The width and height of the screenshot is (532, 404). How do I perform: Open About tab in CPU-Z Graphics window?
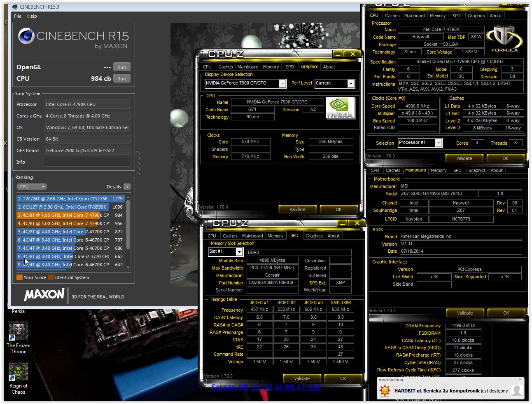[x=329, y=67]
